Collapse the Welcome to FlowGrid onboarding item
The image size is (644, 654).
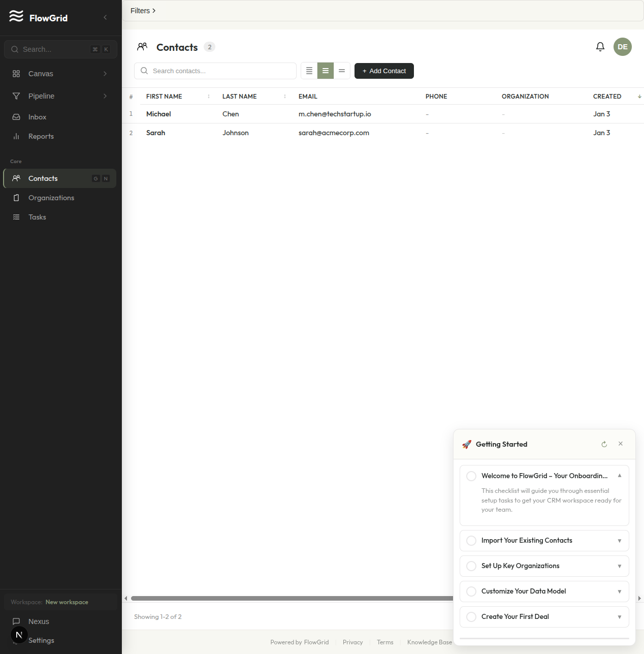click(x=619, y=476)
